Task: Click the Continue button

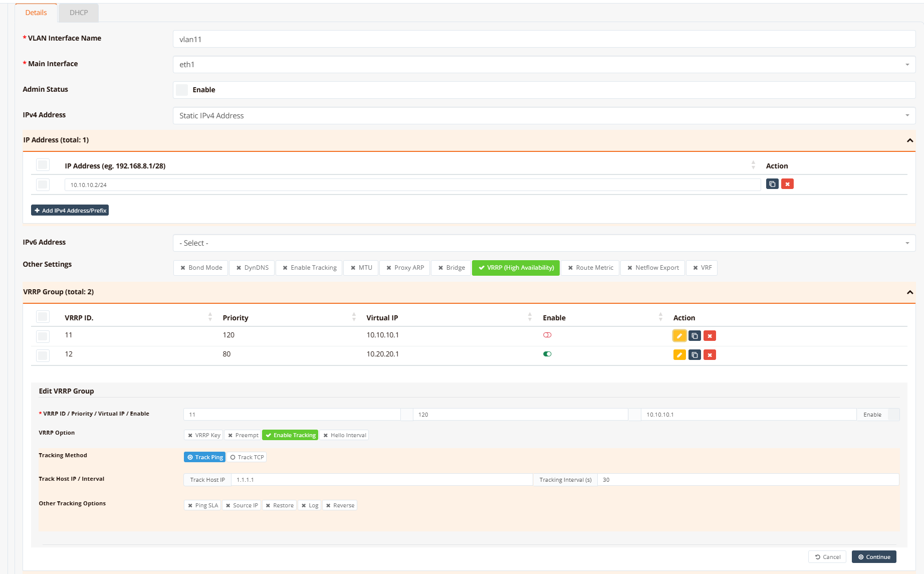Action: click(x=873, y=557)
